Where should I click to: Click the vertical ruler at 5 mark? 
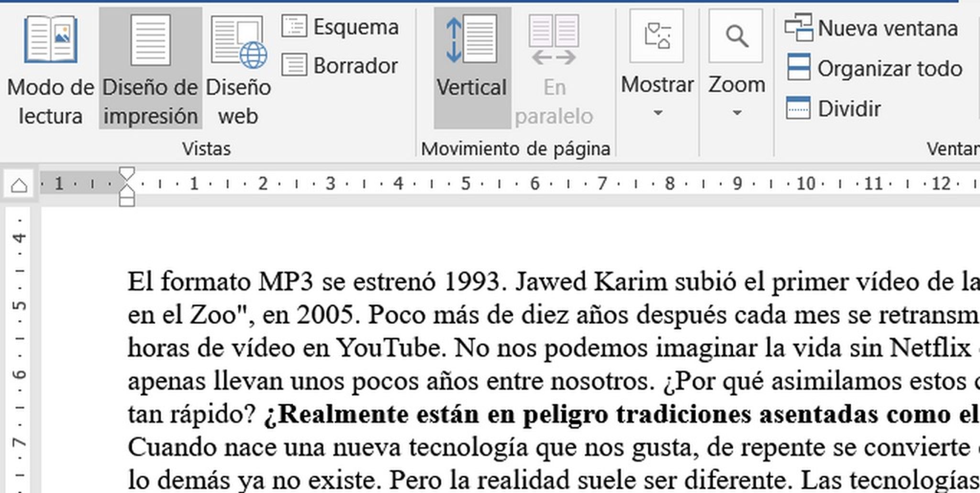[19, 306]
